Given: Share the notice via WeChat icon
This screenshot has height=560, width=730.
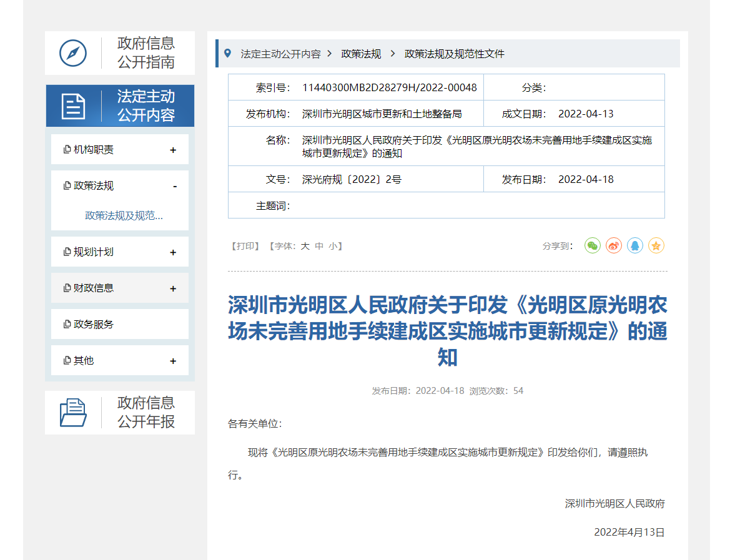Looking at the screenshot, I should pyautogui.click(x=592, y=246).
